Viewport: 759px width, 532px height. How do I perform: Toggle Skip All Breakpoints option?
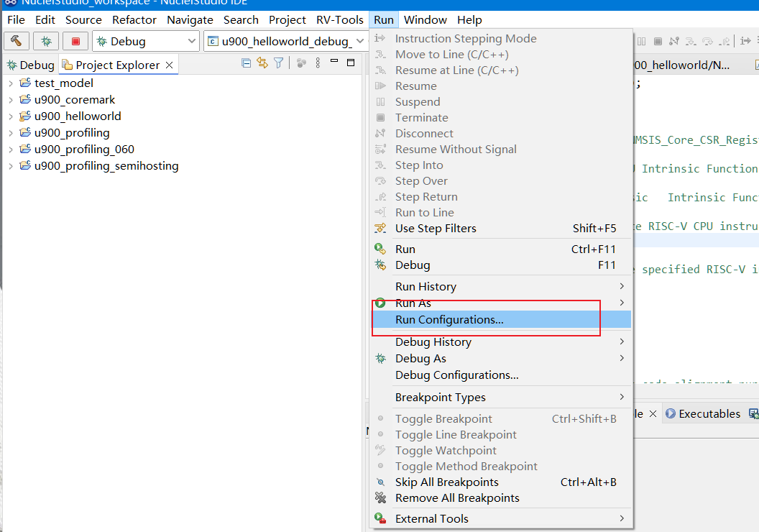click(446, 482)
